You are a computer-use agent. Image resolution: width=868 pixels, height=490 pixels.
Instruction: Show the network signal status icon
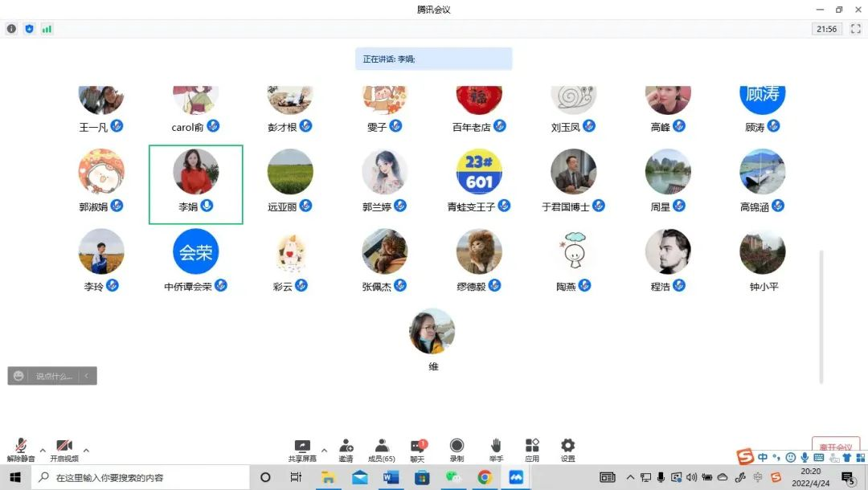pos(47,29)
